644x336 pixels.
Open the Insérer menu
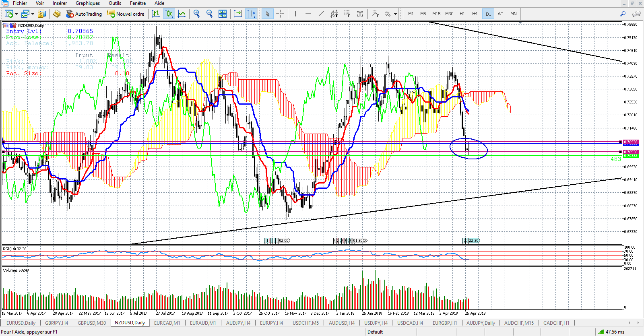click(60, 3)
